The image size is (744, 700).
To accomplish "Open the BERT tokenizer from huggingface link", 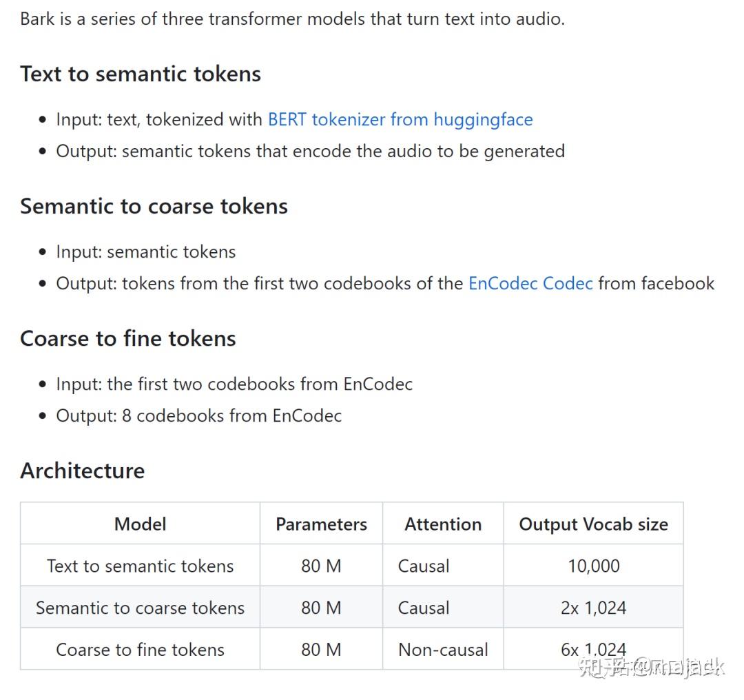I will (x=400, y=119).
